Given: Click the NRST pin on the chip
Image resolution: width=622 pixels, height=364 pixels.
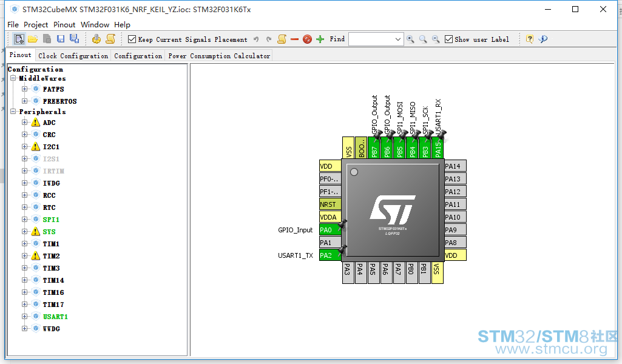Looking at the screenshot, I should tap(330, 204).
